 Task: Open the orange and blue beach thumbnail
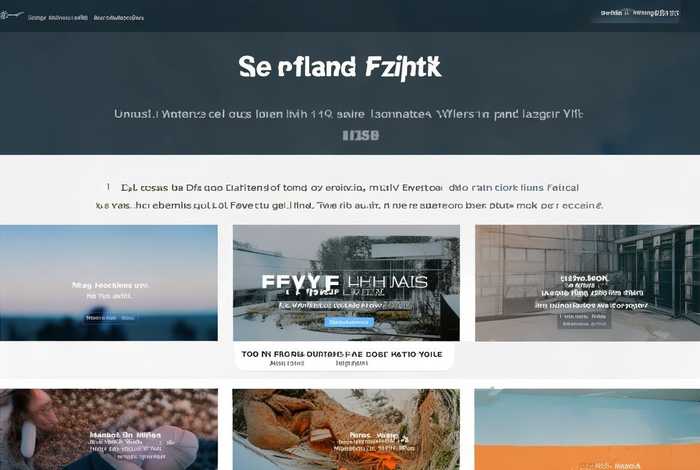pos(587,429)
